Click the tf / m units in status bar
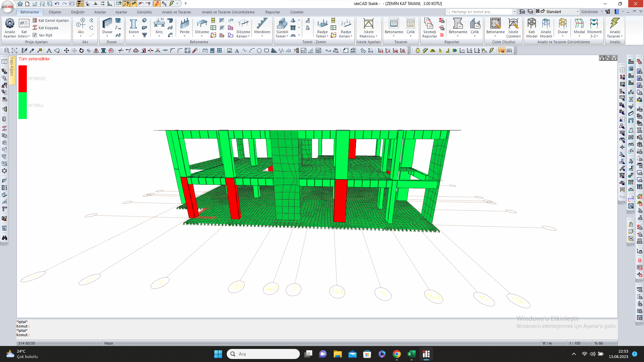This screenshot has height=362, width=644. tap(547, 343)
